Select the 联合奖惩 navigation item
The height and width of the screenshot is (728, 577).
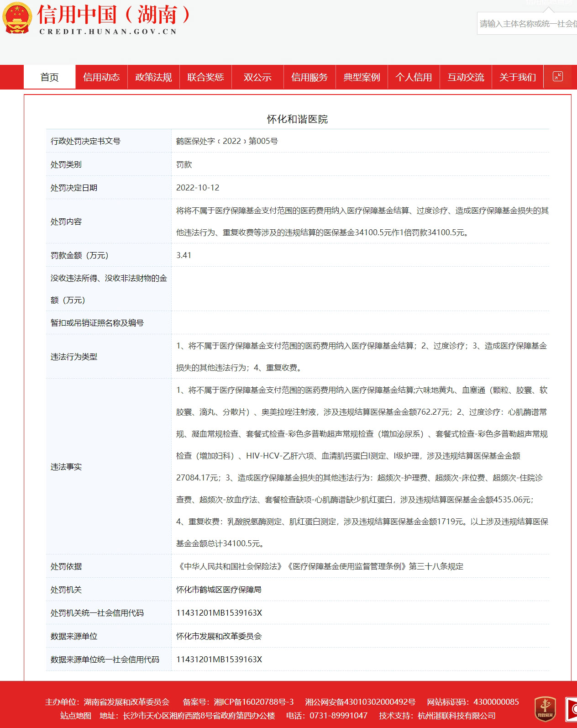tap(205, 77)
